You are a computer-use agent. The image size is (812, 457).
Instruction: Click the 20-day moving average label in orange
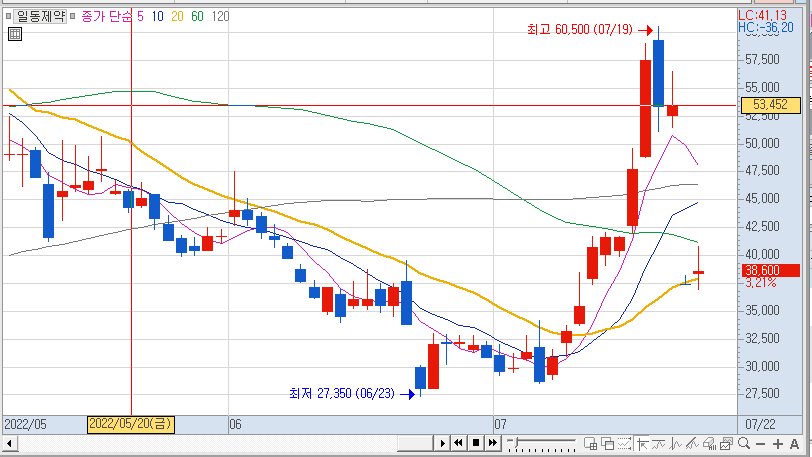pyautogui.click(x=177, y=17)
